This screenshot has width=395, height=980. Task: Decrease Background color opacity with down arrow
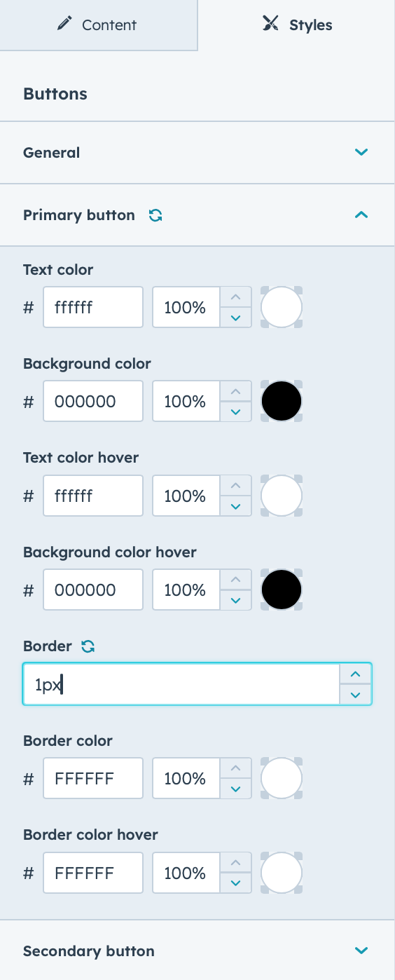coord(236,411)
